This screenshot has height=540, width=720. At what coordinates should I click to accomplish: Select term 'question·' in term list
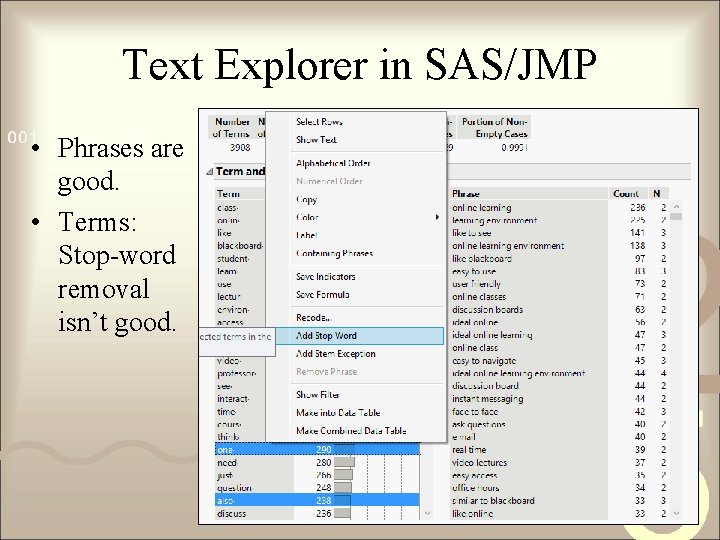(x=234, y=488)
